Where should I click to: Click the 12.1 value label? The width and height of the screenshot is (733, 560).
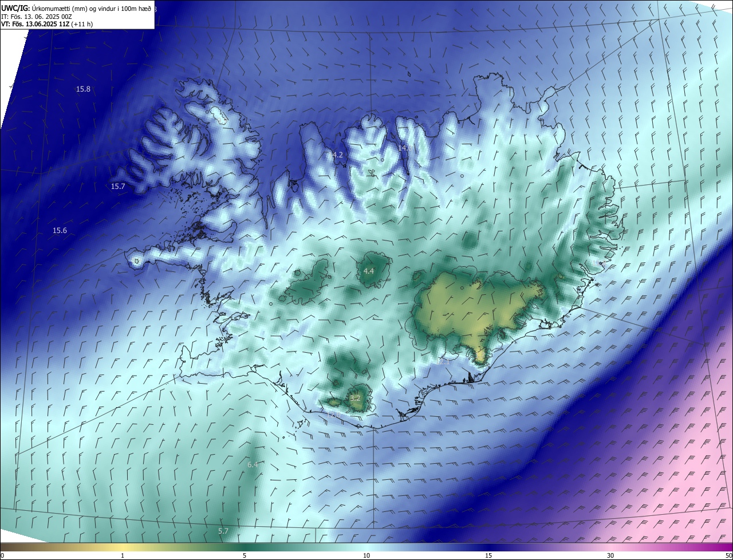click(443, 361)
